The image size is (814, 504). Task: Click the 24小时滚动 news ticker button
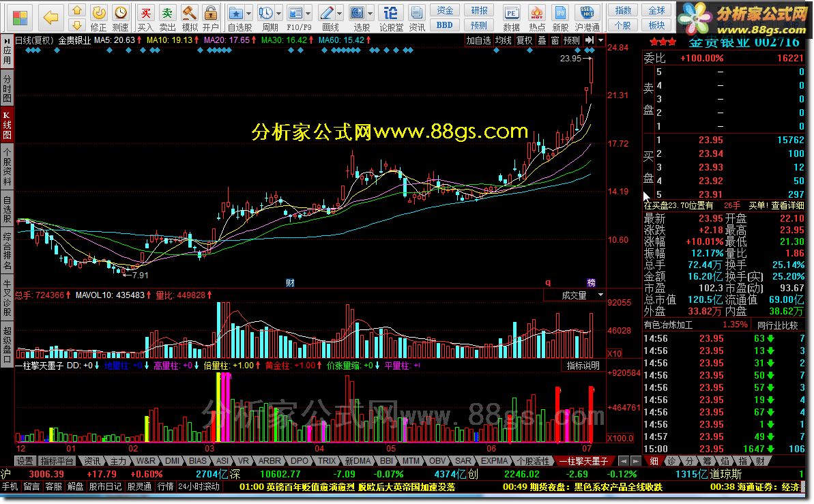199,487
